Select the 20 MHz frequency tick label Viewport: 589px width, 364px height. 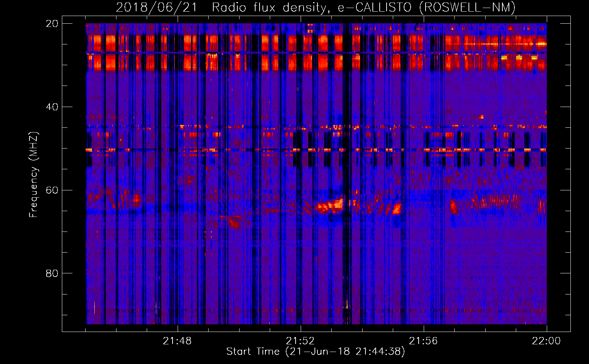click(52, 24)
